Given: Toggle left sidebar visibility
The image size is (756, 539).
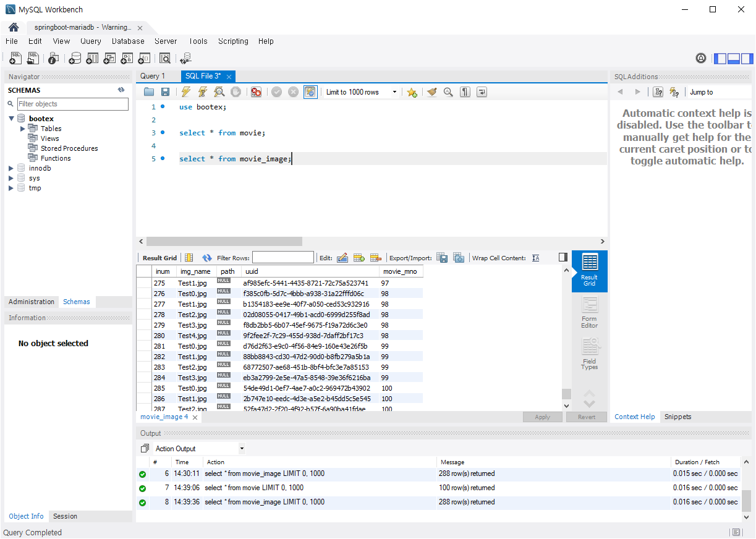Looking at the screenshot, I should click(720, 59).
